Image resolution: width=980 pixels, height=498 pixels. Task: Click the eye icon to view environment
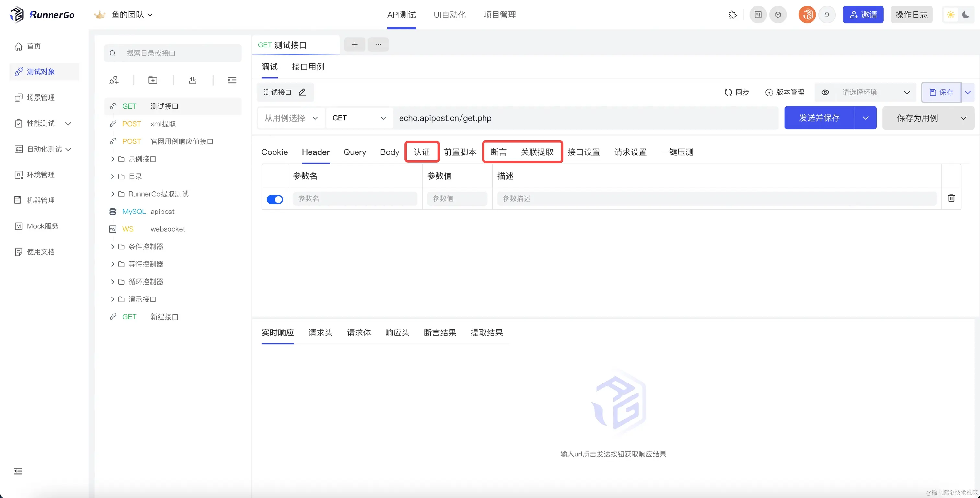(x=825, y=92)
